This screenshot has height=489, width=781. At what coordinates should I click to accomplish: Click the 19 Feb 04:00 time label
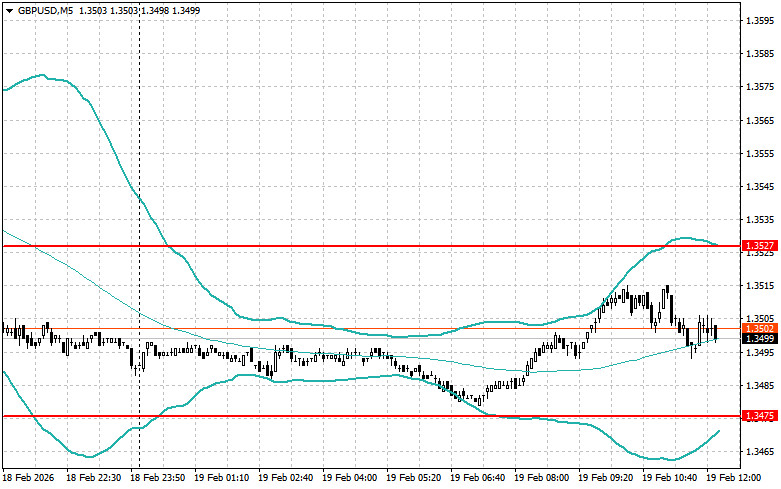(x=350, y=478)
